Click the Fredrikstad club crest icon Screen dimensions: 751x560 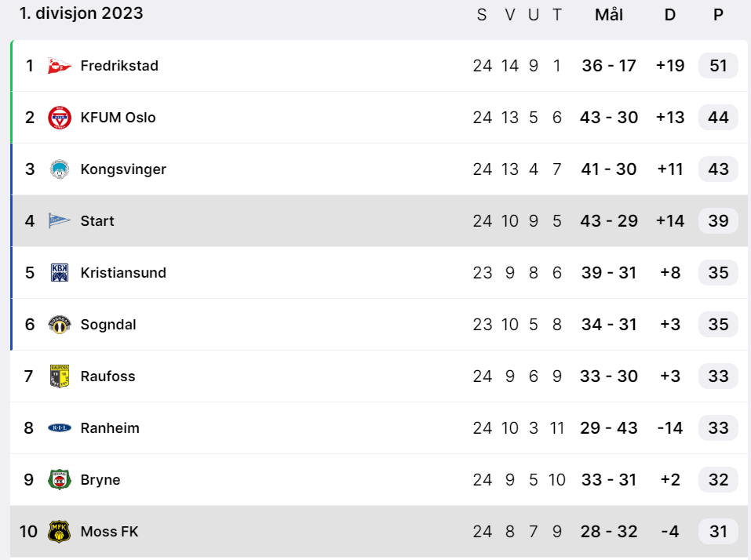[60, 66]
